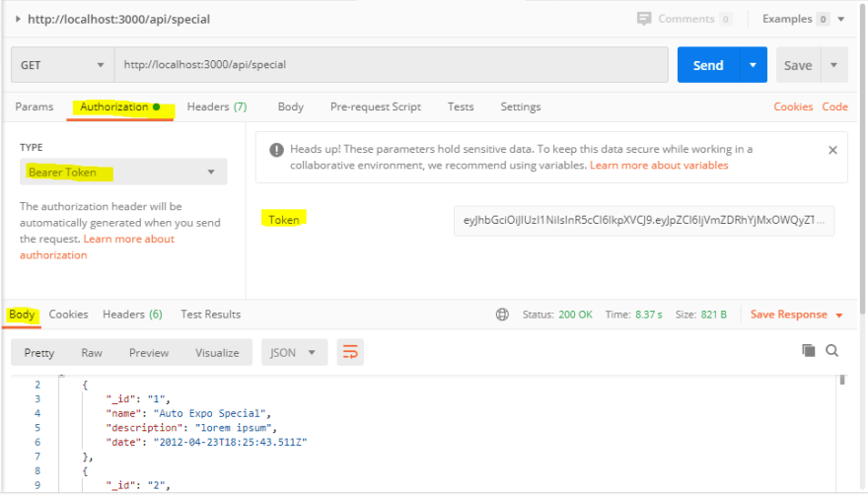The image size is (868, 495).
Task: Switch to the Params tab
Action: point(35,106)
